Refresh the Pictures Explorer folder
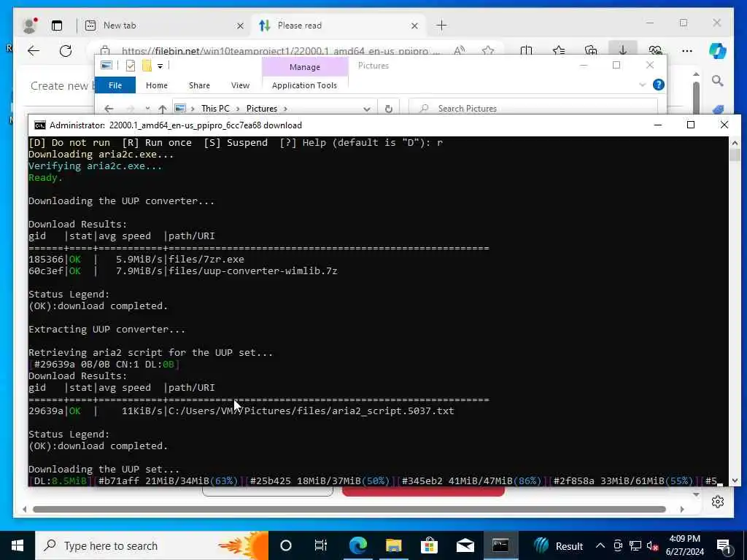The height and width of the screenshot is (560, 747). (x=388, y=109)
